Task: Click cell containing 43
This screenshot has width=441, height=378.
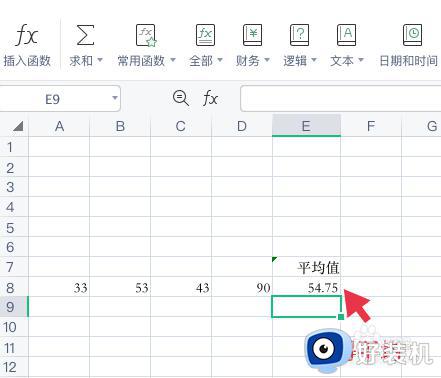Action: 181,287
